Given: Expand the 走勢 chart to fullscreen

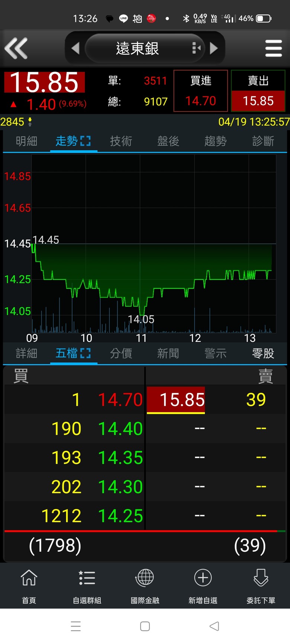Looking at the screenshot, I should click(86, 141).
